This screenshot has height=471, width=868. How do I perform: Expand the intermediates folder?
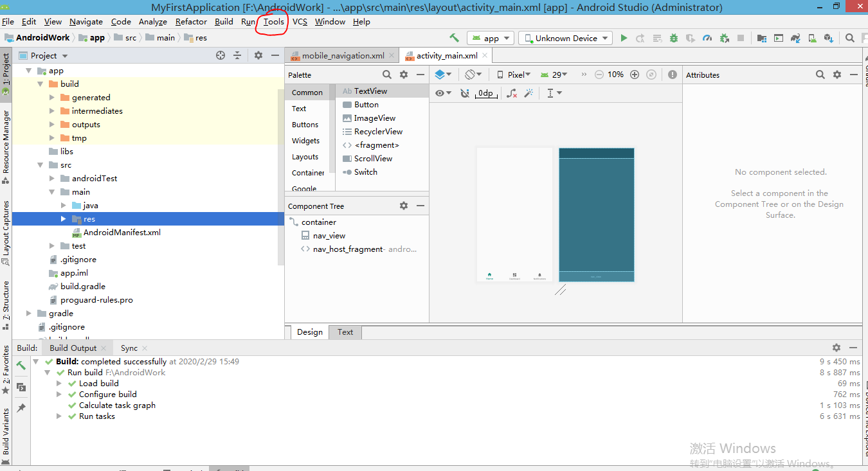(53, 111)
